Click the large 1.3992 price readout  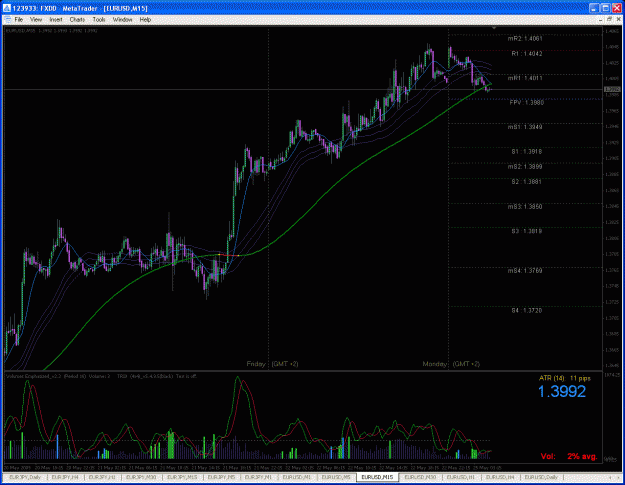562,392
